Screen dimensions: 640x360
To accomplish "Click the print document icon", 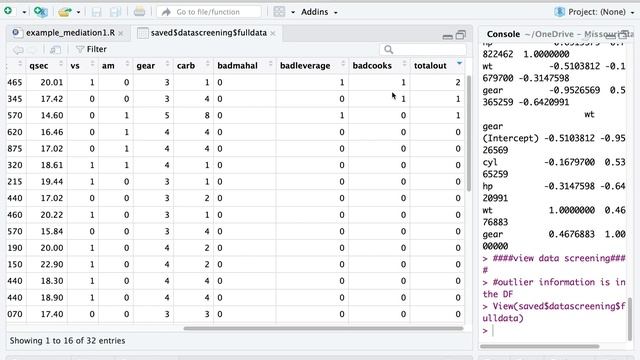I will [139, 12].
